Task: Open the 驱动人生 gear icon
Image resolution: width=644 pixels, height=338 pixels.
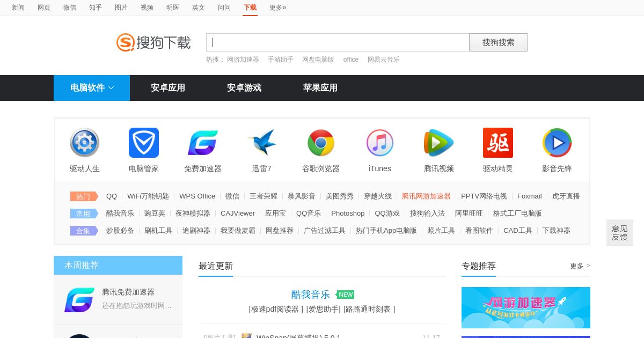Action: click(x=85, y=143)
